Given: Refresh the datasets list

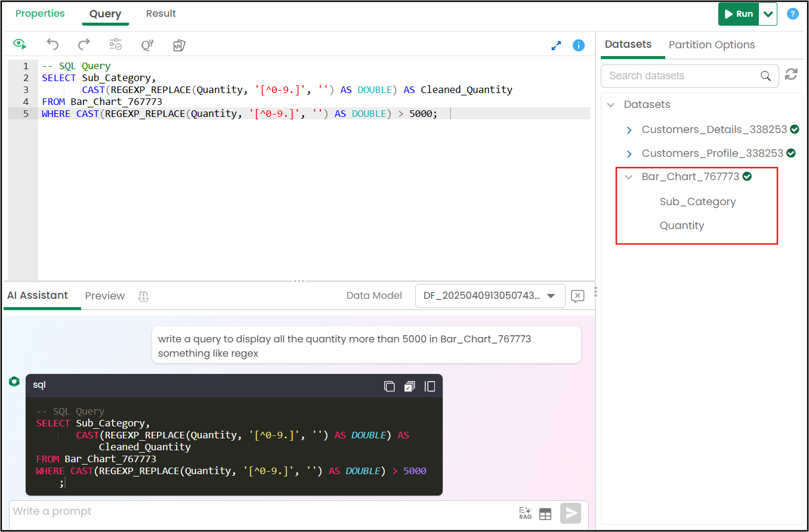Looking at the screenshot, I should click(x=791, y=75).
